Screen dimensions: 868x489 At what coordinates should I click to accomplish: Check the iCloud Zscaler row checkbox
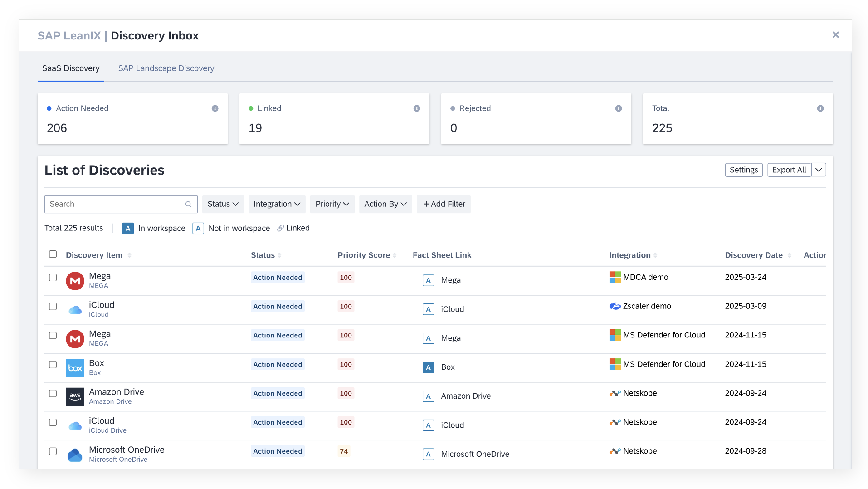(53, 307)
